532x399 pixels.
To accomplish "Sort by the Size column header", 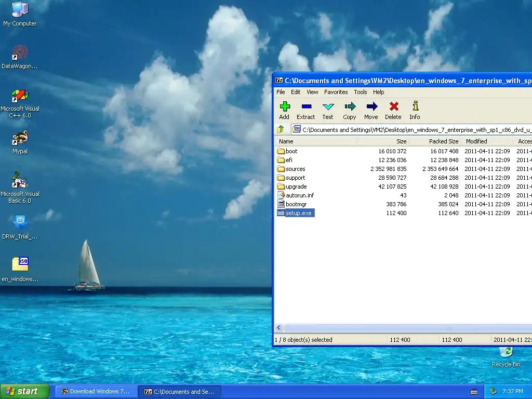I will [383, 141].
